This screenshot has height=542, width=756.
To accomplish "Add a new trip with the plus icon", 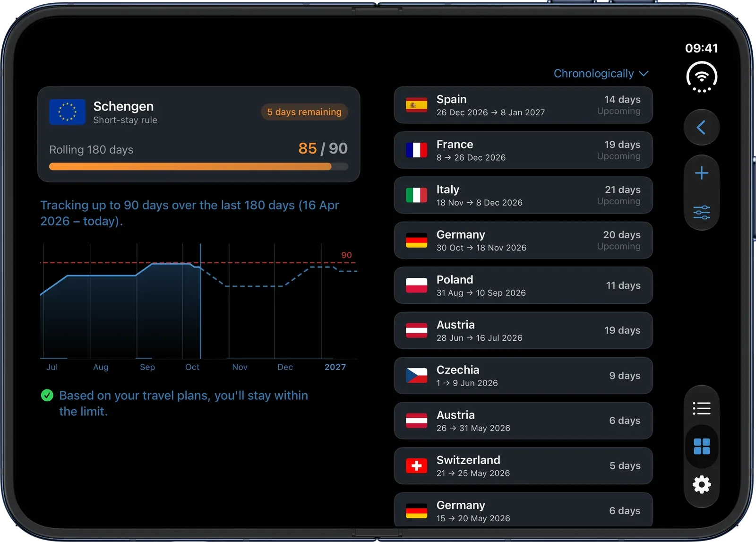I will (702, 173).
